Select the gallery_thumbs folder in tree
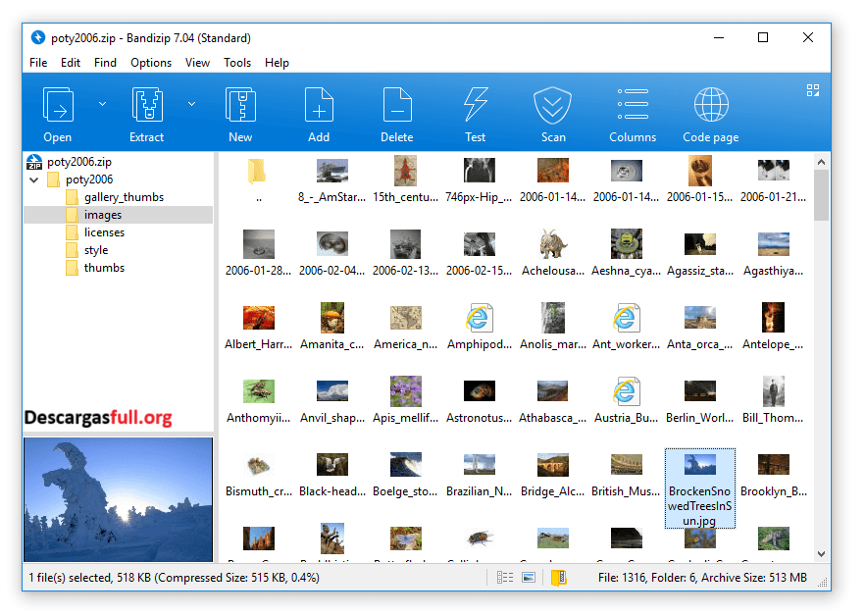This screenshot has width=865, height=616. click(124, 197)
